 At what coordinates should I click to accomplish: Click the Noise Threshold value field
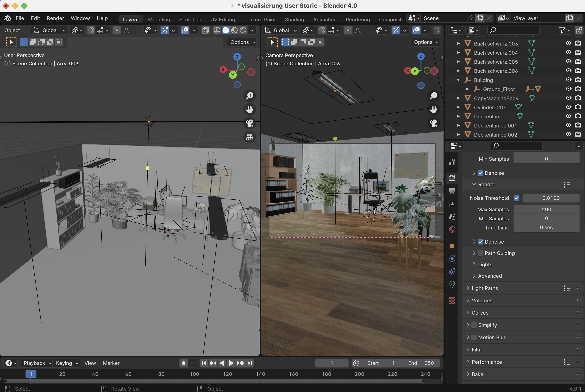(551, 198)
